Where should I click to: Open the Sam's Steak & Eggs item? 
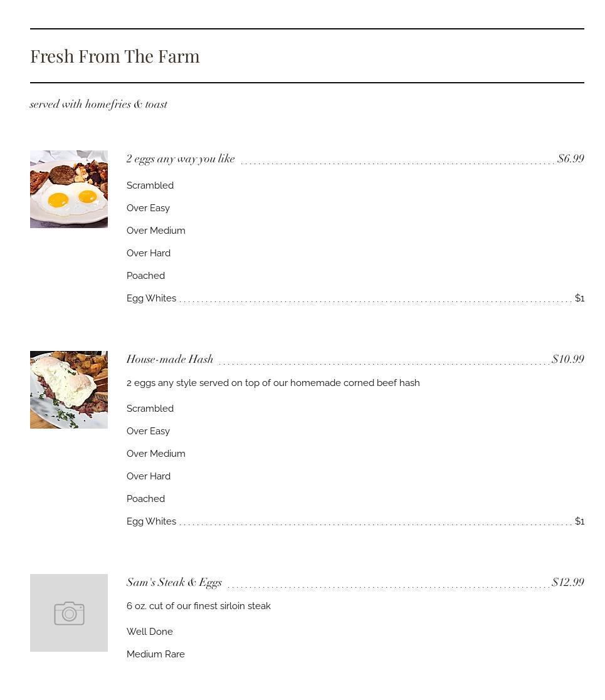click(174, 583)
